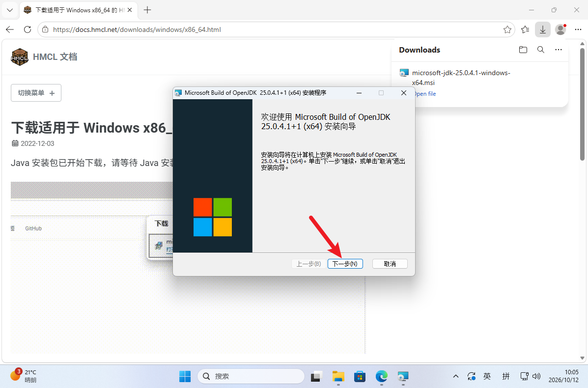Toggle the Downloads toolbar icon
This screenshot has height=388, width=588.
[x=543, y=29]
